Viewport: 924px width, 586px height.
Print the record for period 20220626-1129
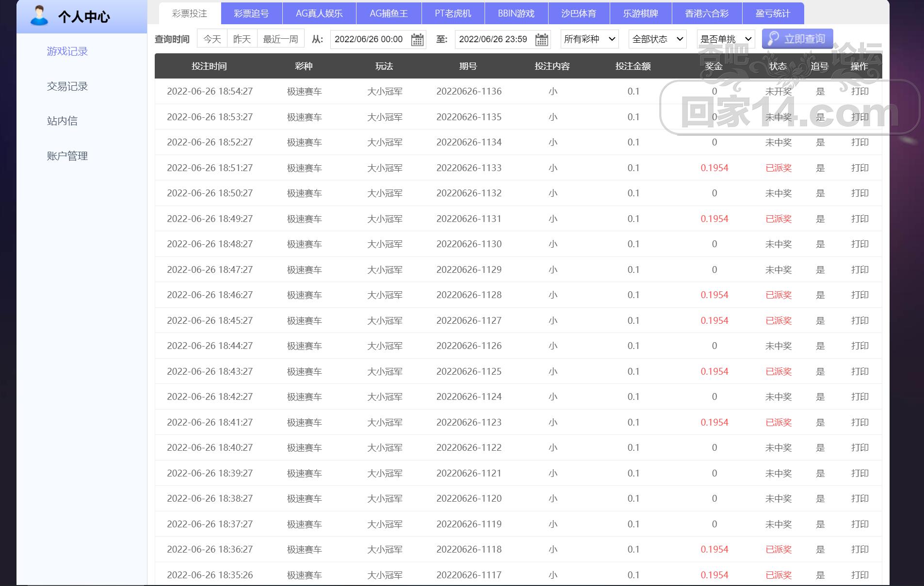click(859, 269)
